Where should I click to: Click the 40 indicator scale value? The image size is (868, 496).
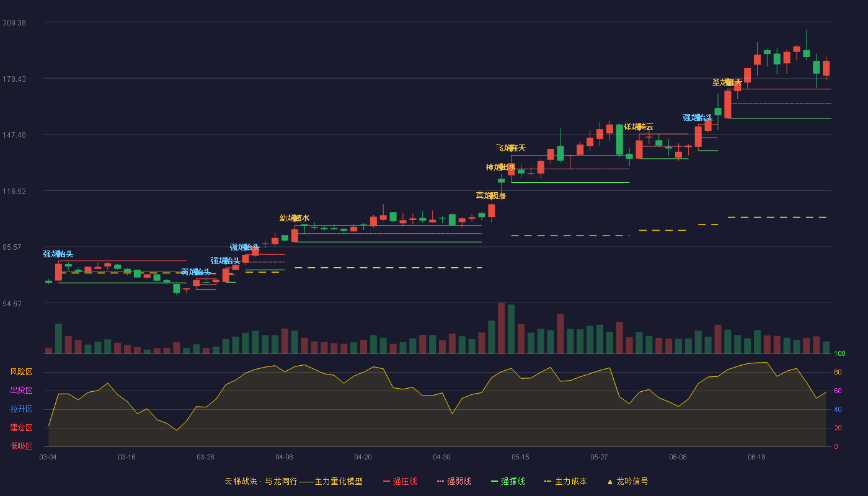pyautogui.click(x=838, y=409)
